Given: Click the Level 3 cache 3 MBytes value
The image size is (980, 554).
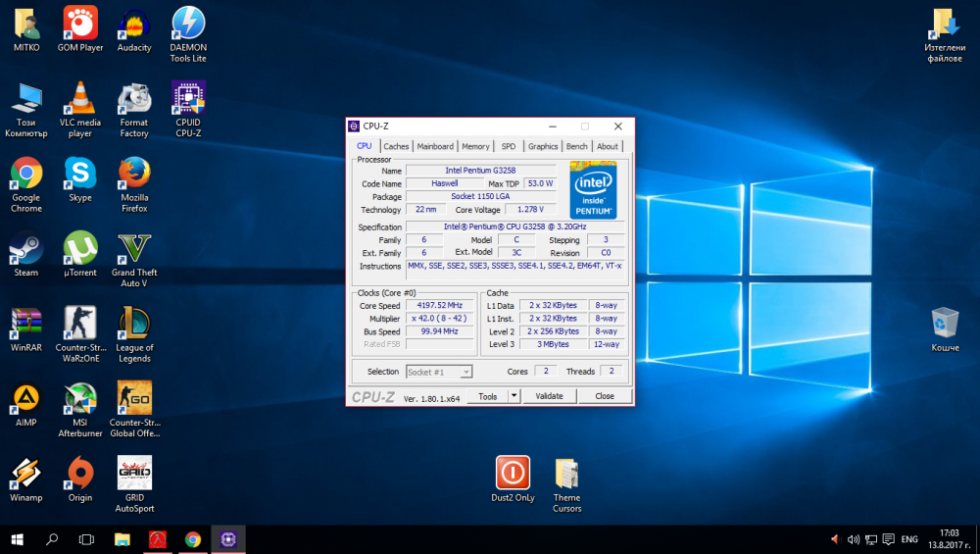Looking at the screenshot, I should pyautogui.click(x=553, y=344).
